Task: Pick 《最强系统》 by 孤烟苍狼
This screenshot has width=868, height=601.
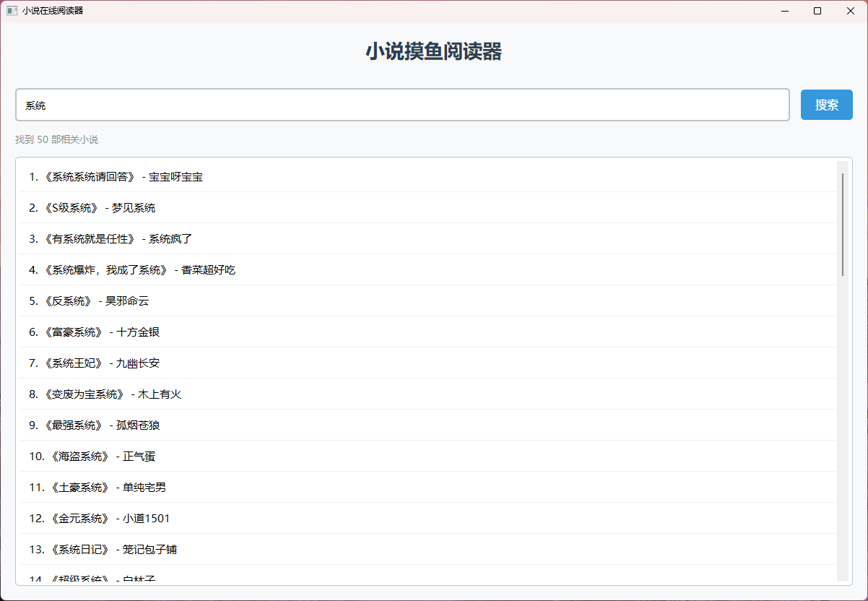Action: [95, 425]
